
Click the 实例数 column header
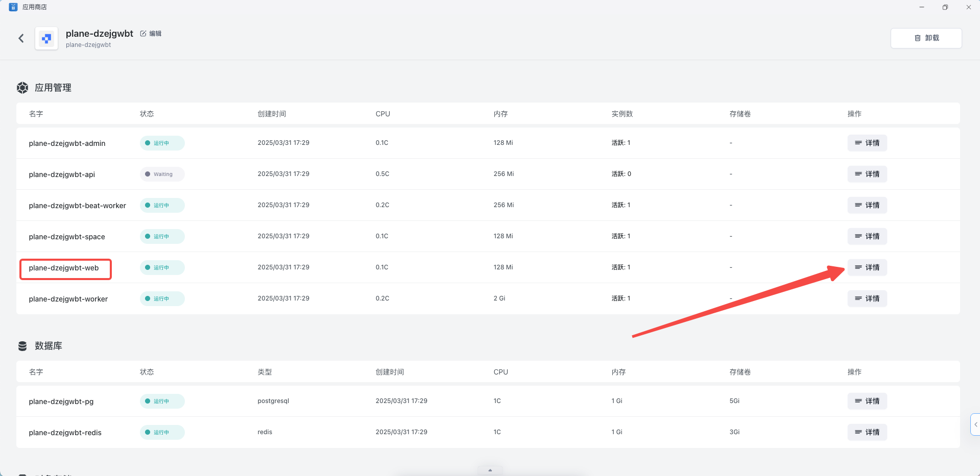(622, 114)
